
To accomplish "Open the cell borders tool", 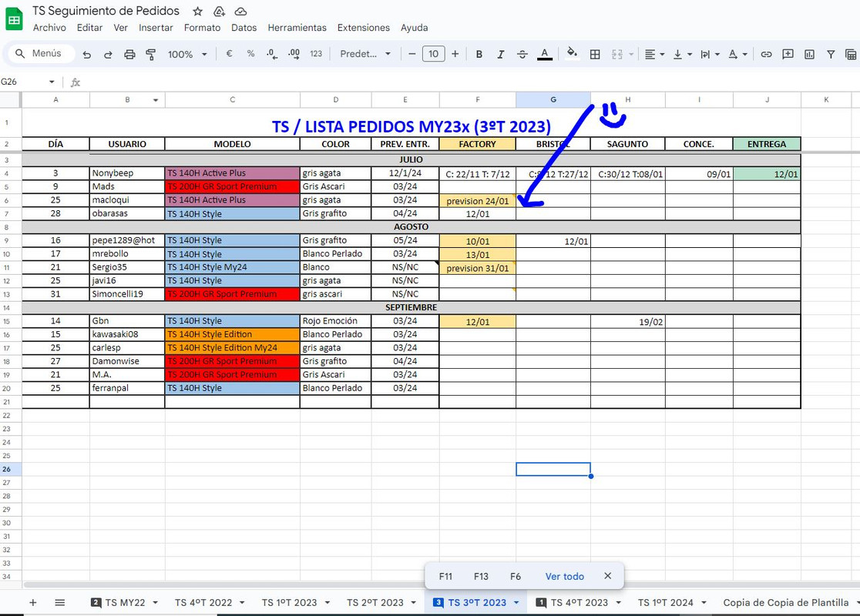I will click(595, 54).
